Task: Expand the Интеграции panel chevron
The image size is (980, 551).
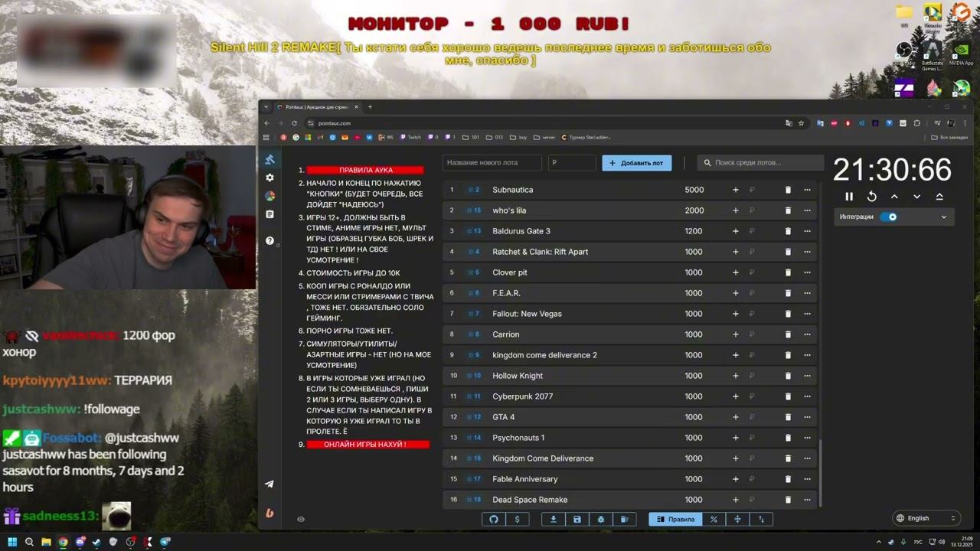Action: click(943, 217)
